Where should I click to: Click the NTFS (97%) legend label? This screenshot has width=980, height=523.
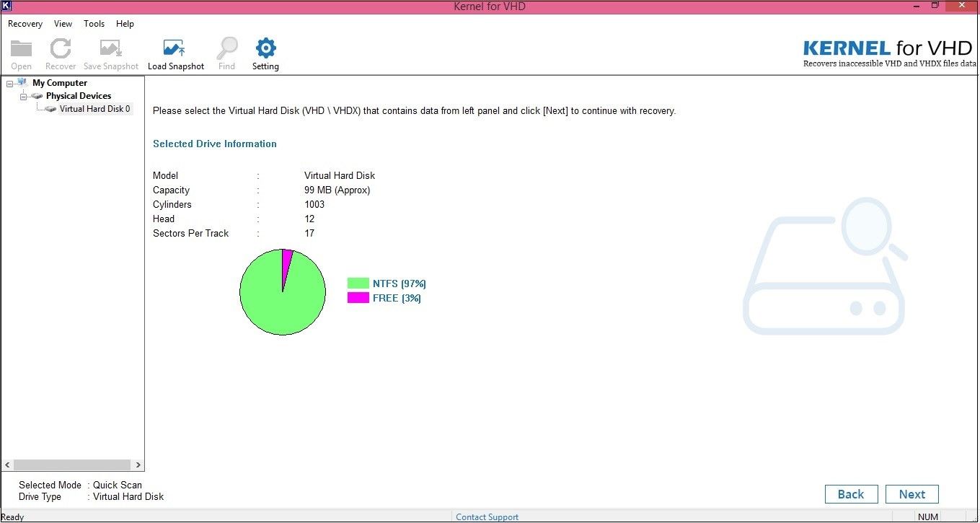point(399,284)
